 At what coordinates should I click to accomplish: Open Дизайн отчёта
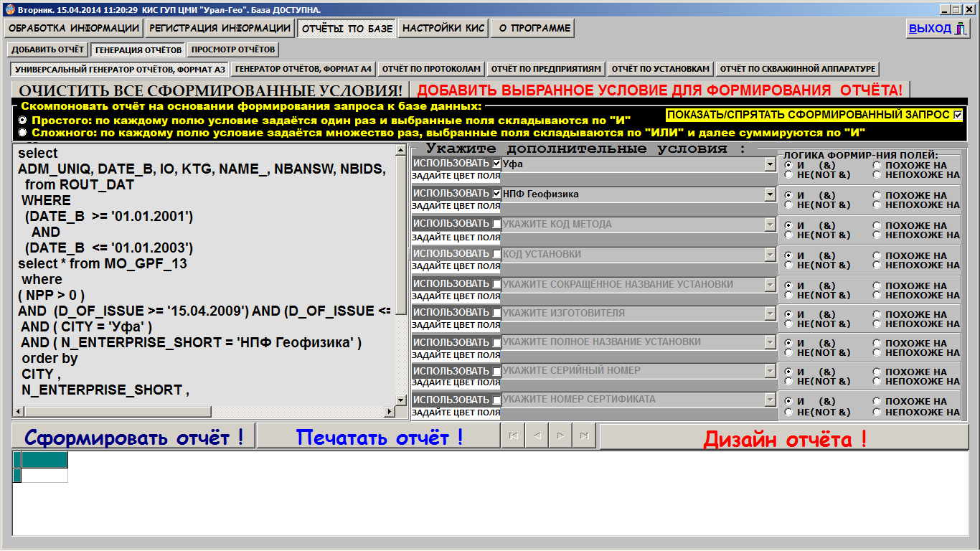tap(784, 438)
